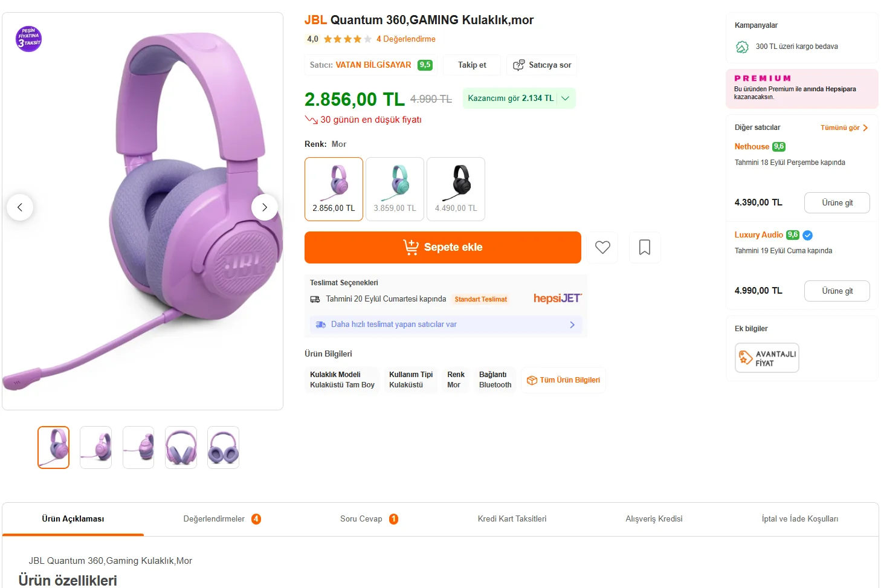Screen dimensions: 881x588
Task: Expand Tümünü gör for other sellers
Action: click(x=844, y=128)
